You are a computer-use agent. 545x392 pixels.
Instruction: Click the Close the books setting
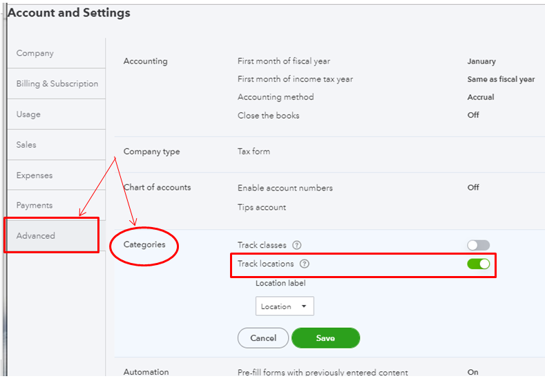pos(269,115)
